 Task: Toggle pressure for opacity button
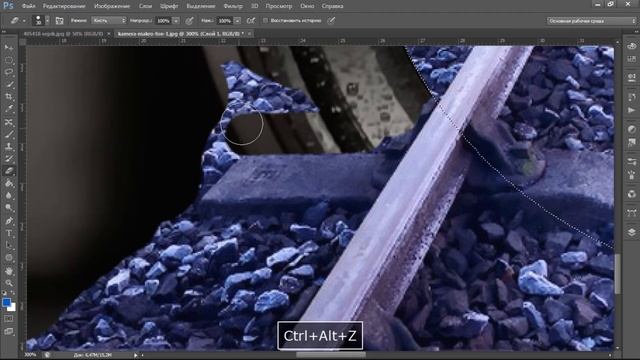pos(189,20)
